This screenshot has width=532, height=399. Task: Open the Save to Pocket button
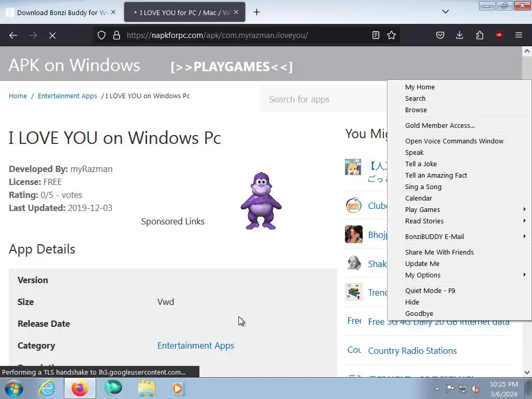click(x=440, y=35)
